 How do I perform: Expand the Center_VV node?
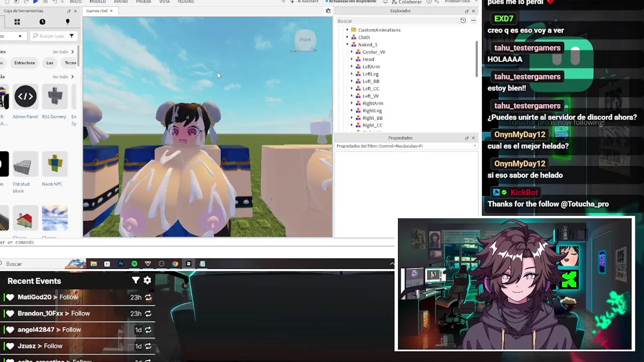pos(352,52)
